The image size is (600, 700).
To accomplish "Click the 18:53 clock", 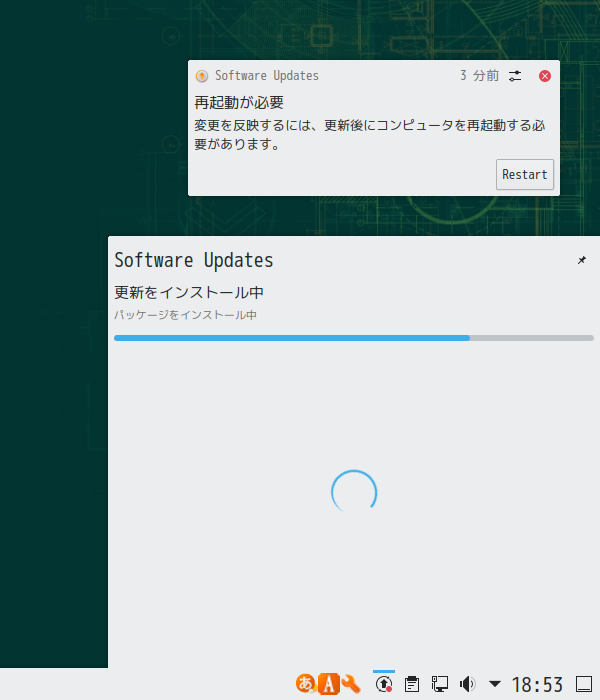I will pyautogui.click(x=537, y=684).
